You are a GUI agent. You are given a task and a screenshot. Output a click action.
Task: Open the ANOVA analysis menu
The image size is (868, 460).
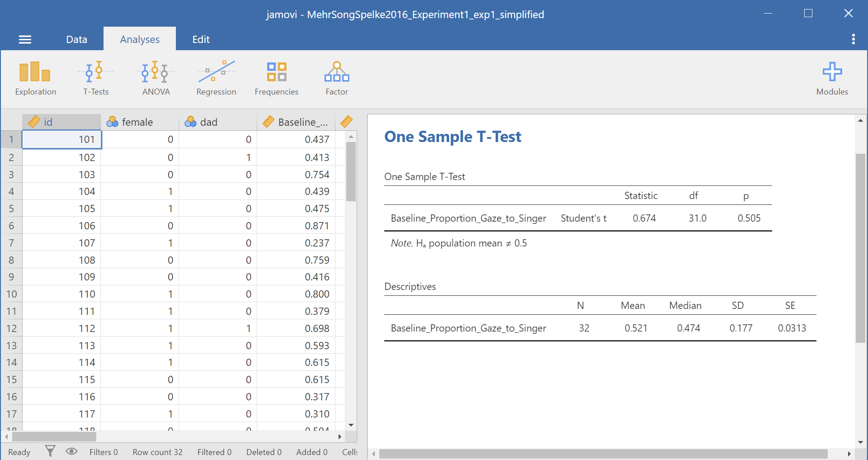[156, 79]
